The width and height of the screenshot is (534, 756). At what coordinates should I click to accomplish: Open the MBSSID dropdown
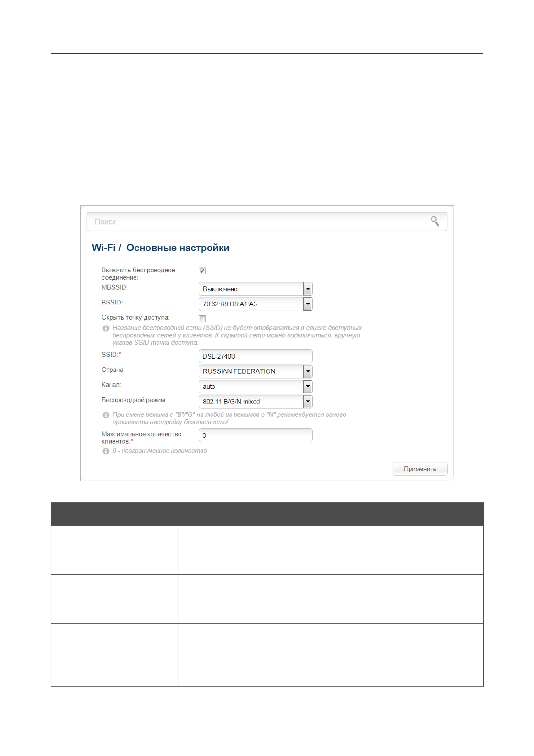coord(307,289)
